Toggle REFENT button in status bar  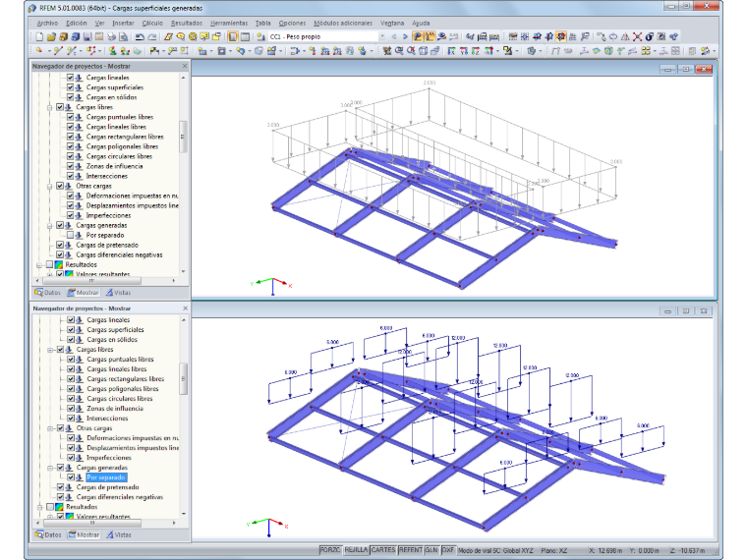(x=411, y=550)
